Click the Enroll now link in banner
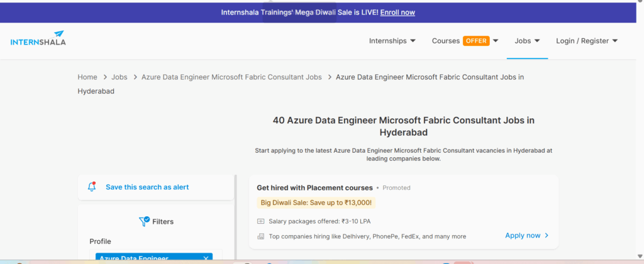The width and height of the screenshot is (644, 264). point(397,13)
